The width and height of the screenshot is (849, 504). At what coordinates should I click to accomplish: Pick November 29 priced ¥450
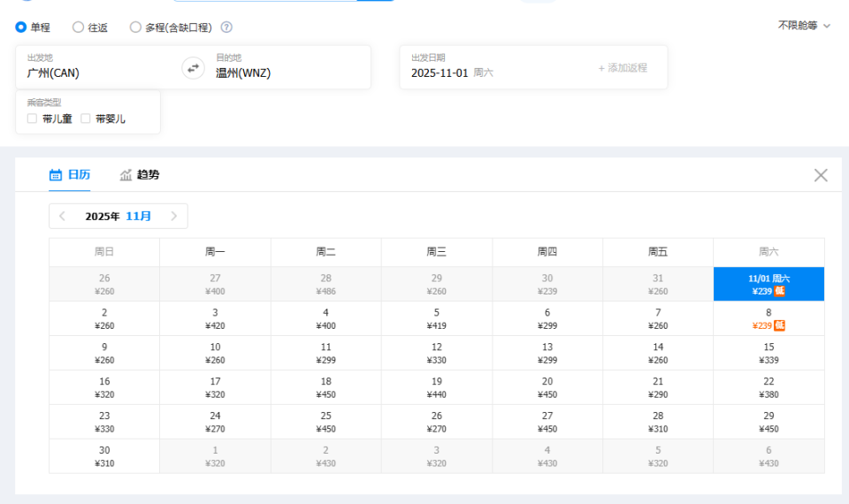769,422
